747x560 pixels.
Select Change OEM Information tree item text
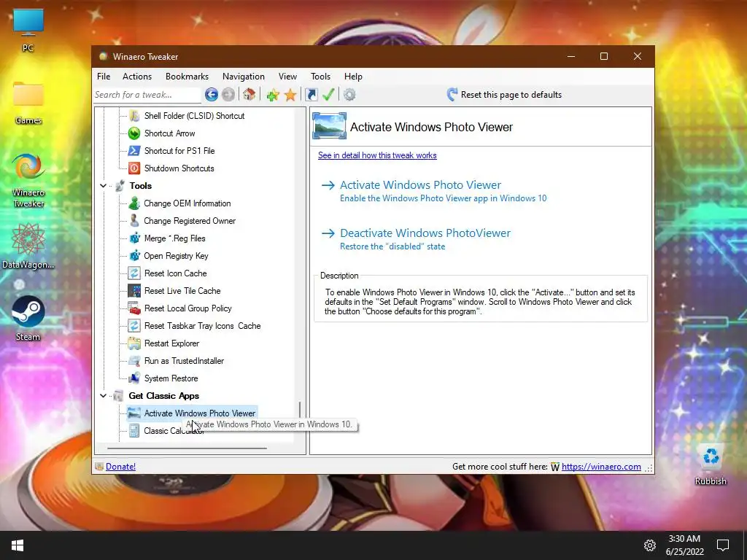tap(187, 203)
